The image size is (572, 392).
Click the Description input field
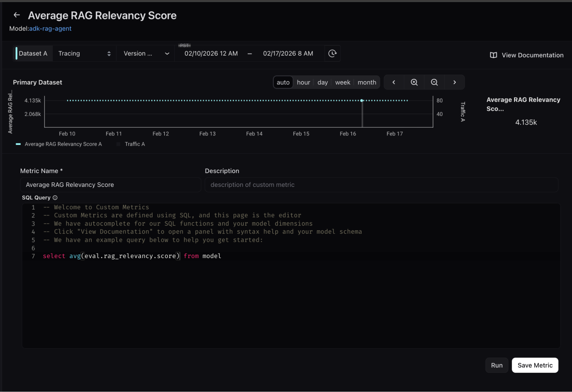tap(381, 185)
